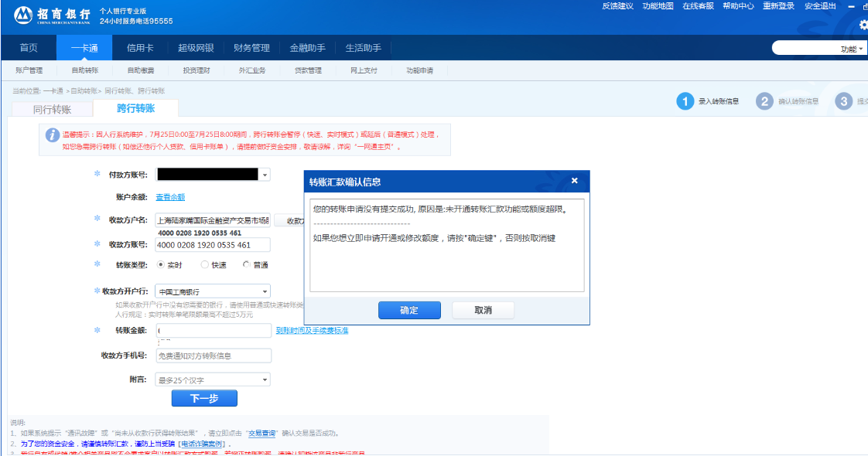Image resolution: width=868 pixels, height=456 pixels.
Task: Open the 功能 search dropdown at top right
Action: coord(852,49)
